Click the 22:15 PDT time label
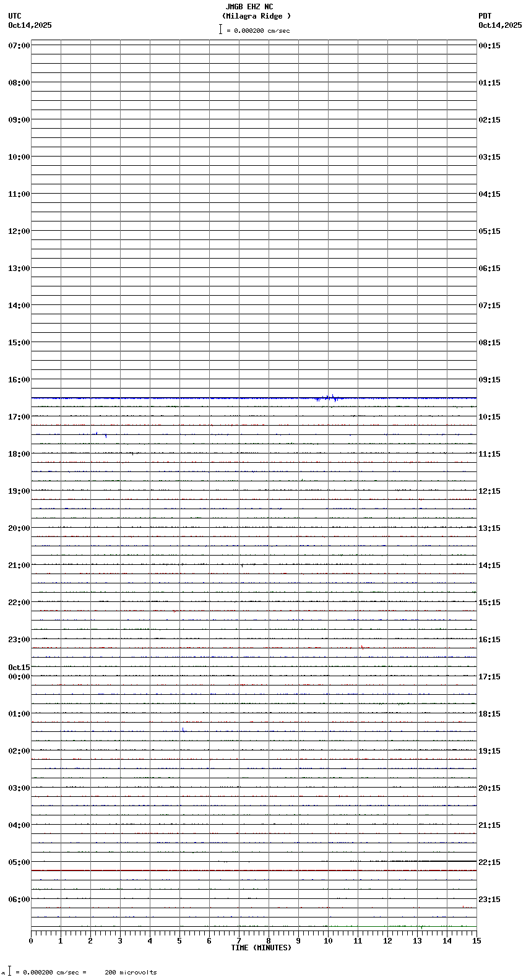Viewport: 526px width, 980px height. click(x=489, y=862)
